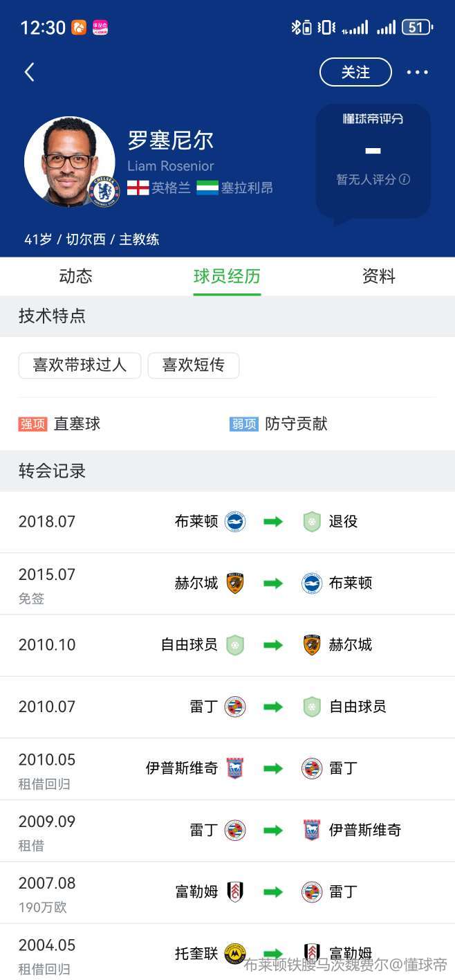Select the 球员经历 tab
The image size is (455, 980).
[x=227, y=277]
